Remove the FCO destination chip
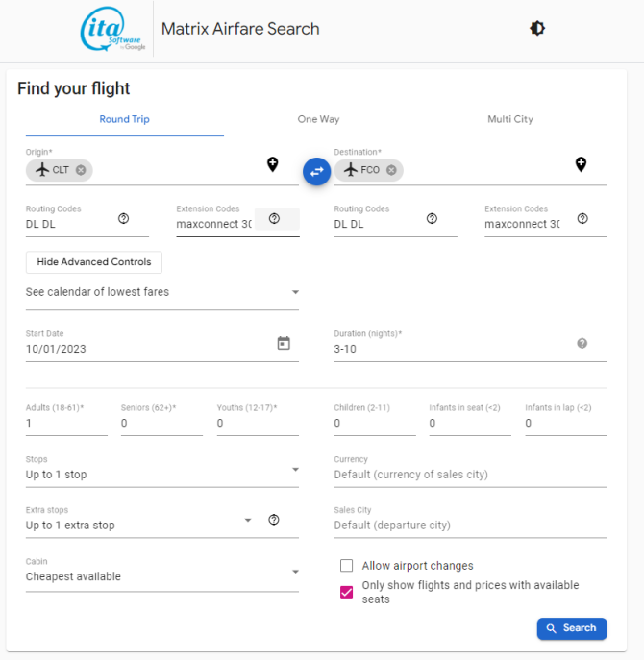 (x=391, y=170)
